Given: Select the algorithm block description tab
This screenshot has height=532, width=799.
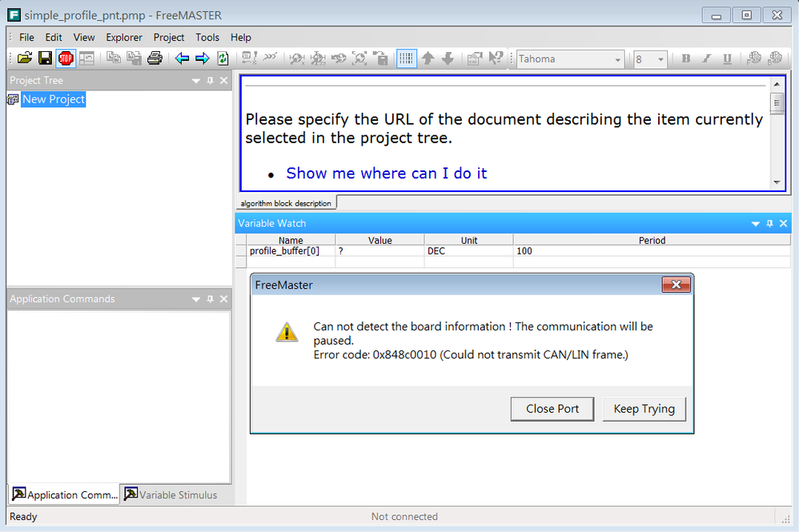Looking at the screenshot, I should 286,203.
